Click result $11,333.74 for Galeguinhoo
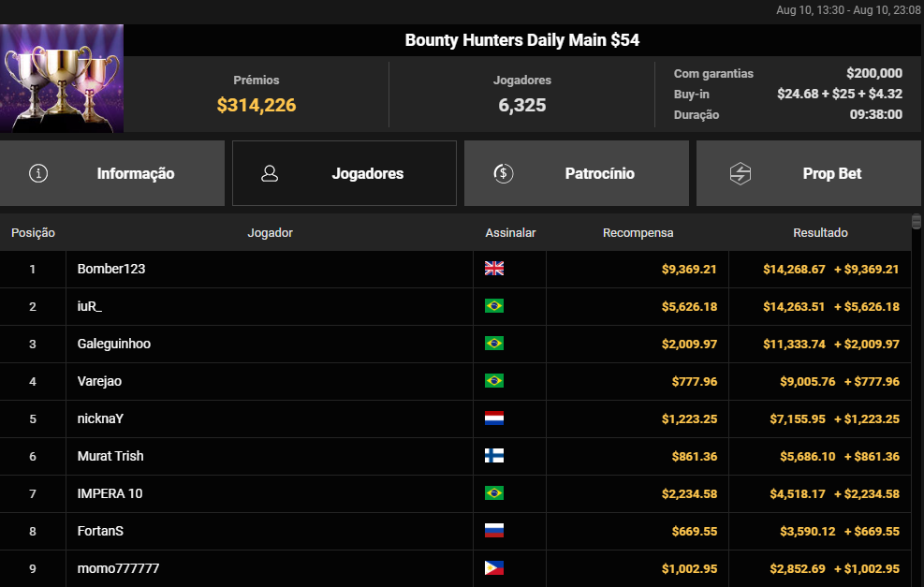The image size is (924, 587). (794, 345)
